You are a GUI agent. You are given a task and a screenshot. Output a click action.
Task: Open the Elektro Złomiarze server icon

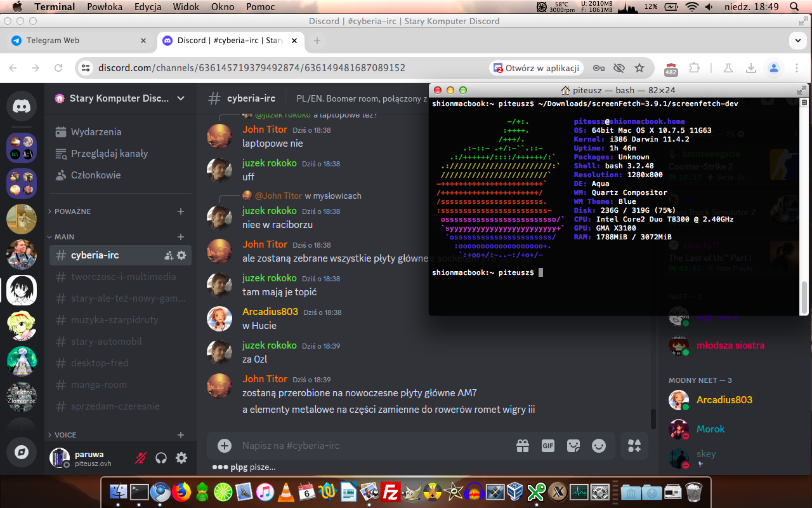22,397
